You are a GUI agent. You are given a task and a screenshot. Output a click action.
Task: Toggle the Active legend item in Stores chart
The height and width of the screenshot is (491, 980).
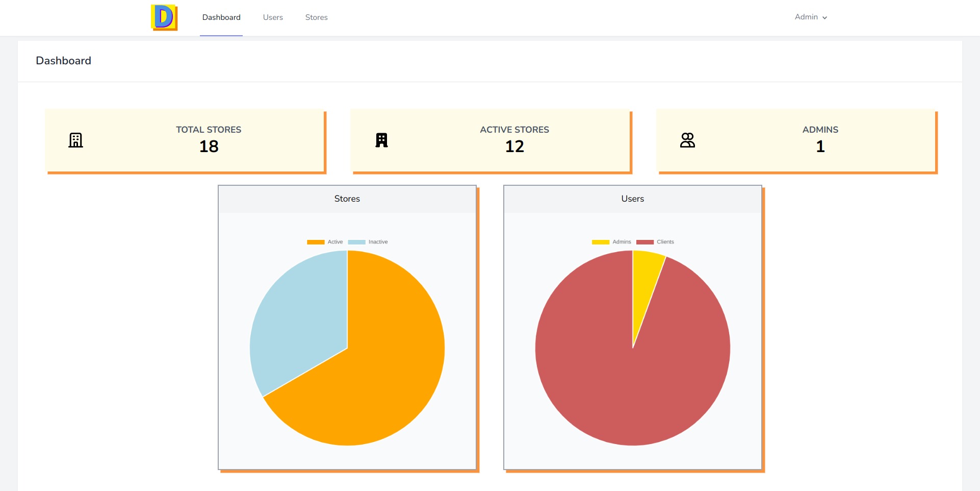click(325, 242)
